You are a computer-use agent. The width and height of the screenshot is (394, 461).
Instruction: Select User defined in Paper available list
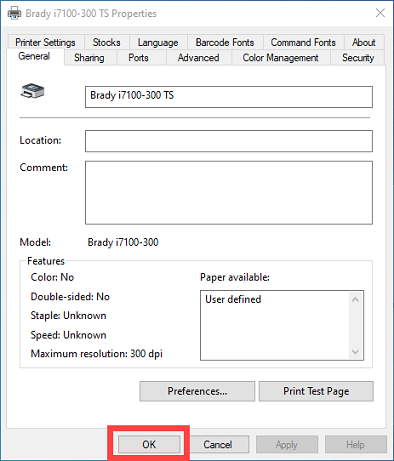tap(233, 299)
